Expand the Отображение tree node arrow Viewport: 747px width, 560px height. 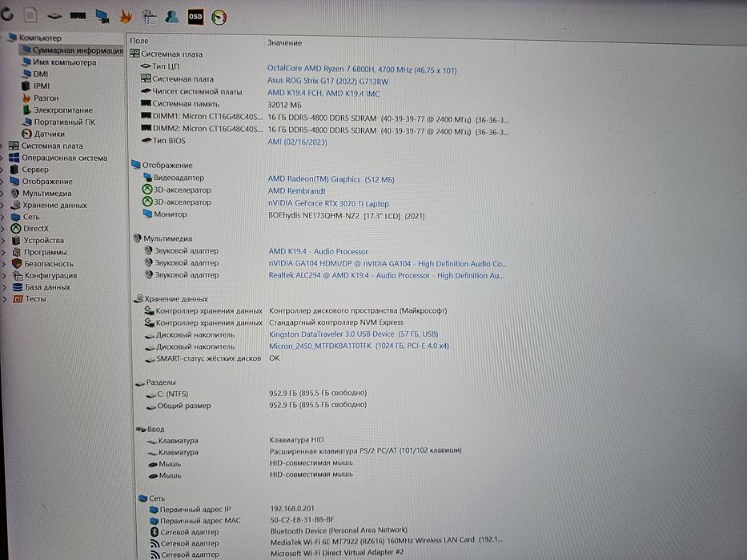pos(2,182)
